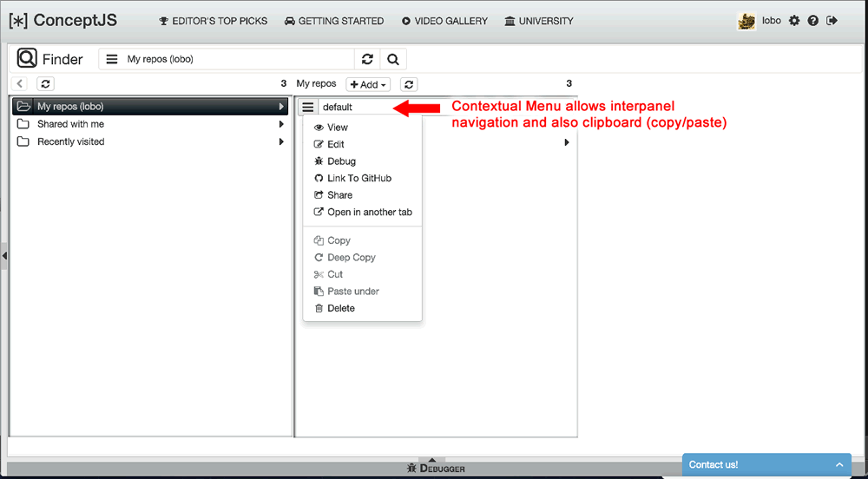Click the sign out icon
The width and height of the screenshot is (868, 479).
tap(832, 21)
